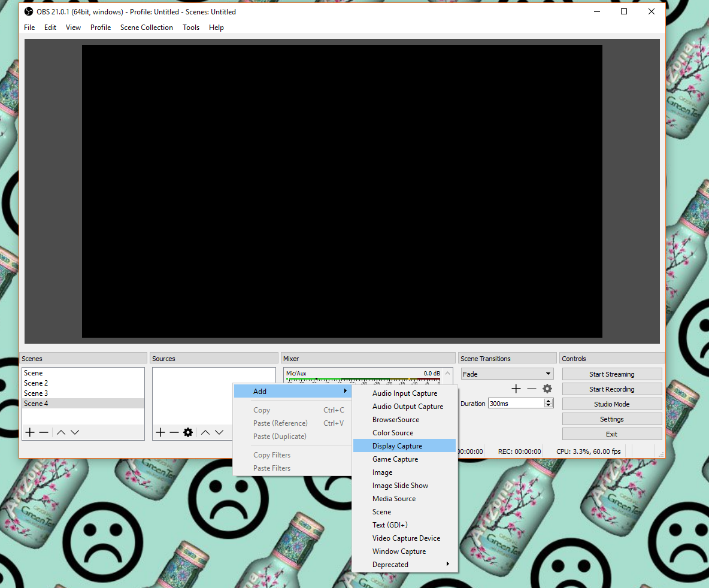
Task: Select Scene in Scenes list
Action: coord(83,373)
